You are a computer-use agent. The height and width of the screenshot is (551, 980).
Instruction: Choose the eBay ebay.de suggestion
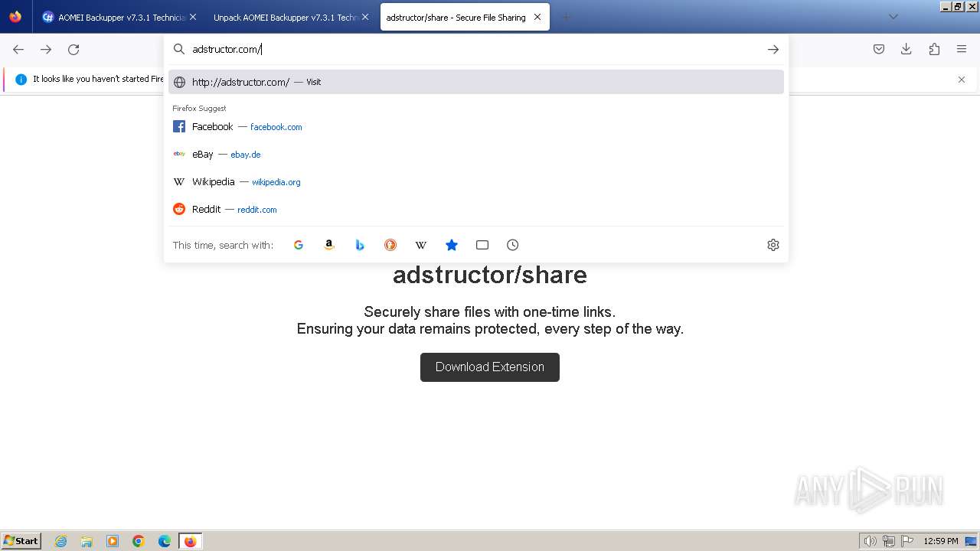[476, 155]
